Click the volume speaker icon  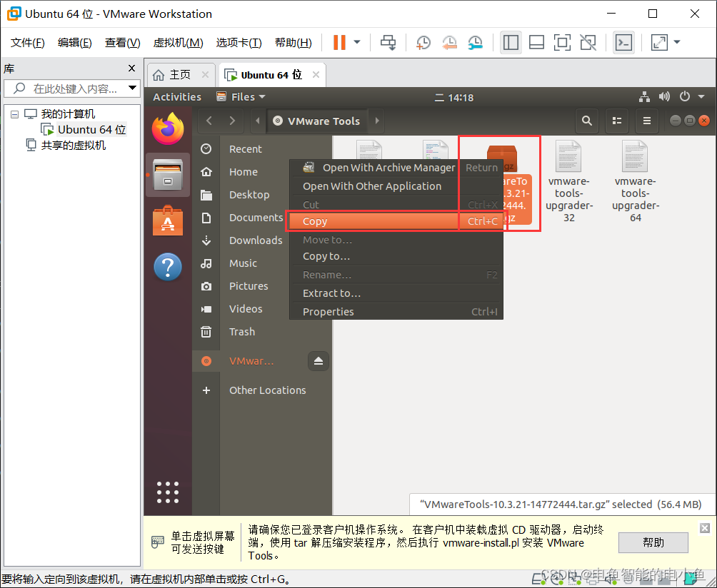tap(664, 96)
